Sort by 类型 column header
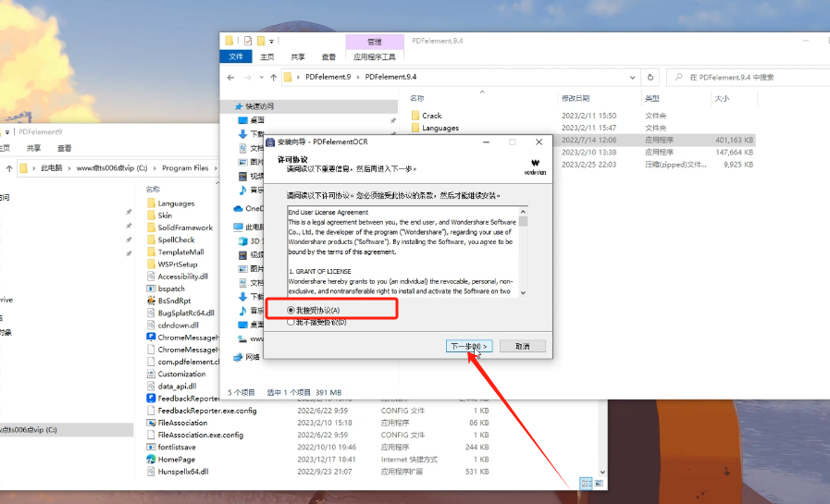 click(652, 98)
